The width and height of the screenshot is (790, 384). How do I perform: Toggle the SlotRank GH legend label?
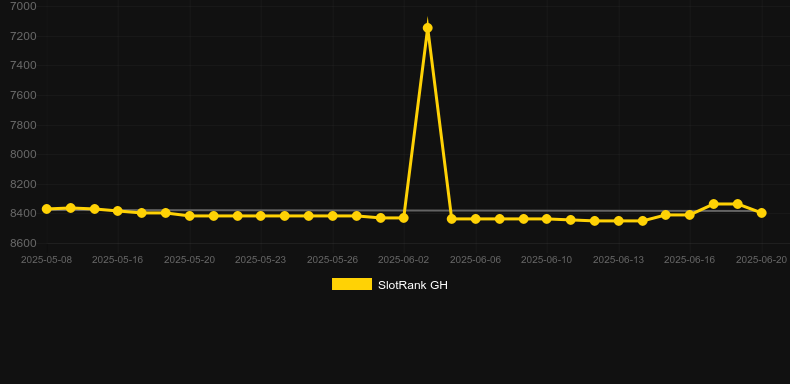[413, 285]
